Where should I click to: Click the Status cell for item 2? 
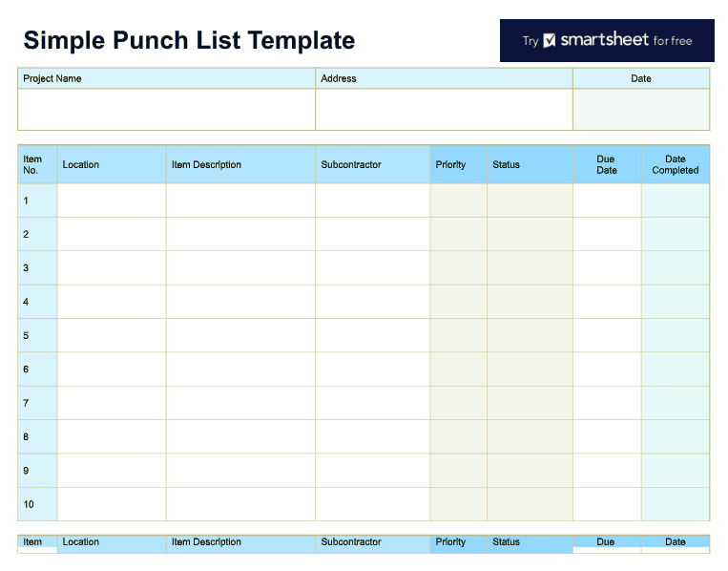[530, 234]
